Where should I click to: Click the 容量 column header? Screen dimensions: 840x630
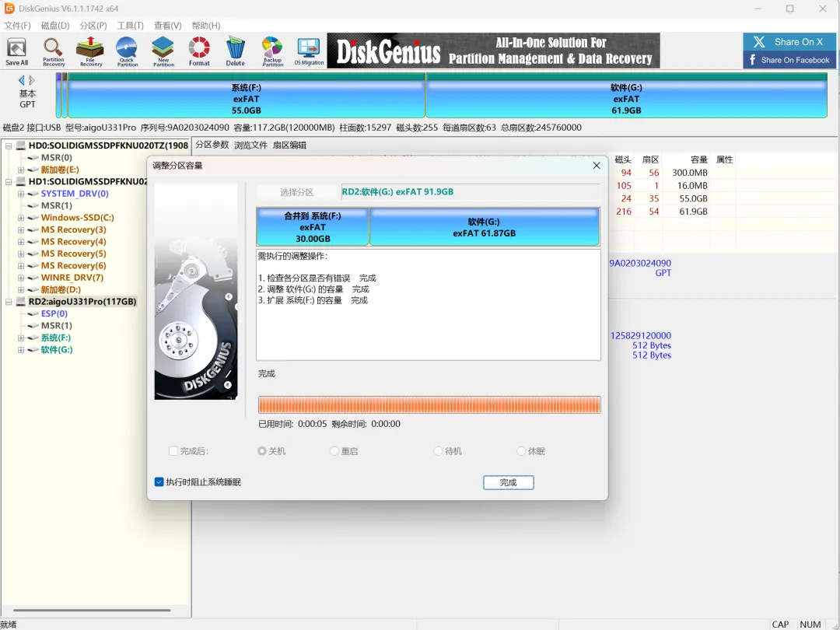[x=698, y=159]
